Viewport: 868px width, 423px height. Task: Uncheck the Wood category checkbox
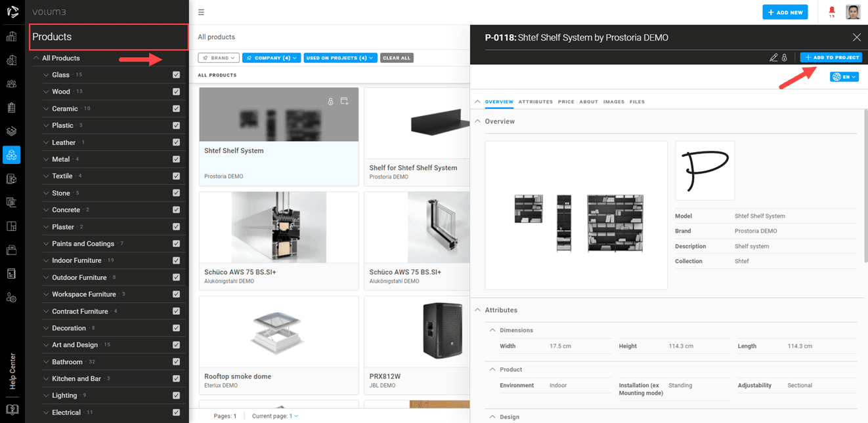tap(176, 92)
